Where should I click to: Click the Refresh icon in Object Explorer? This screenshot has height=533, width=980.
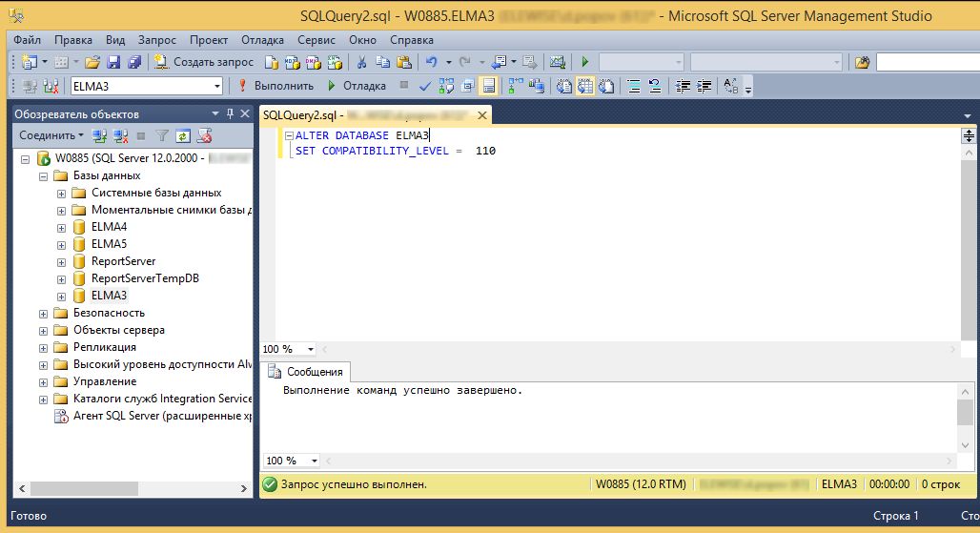coord(182,135)
